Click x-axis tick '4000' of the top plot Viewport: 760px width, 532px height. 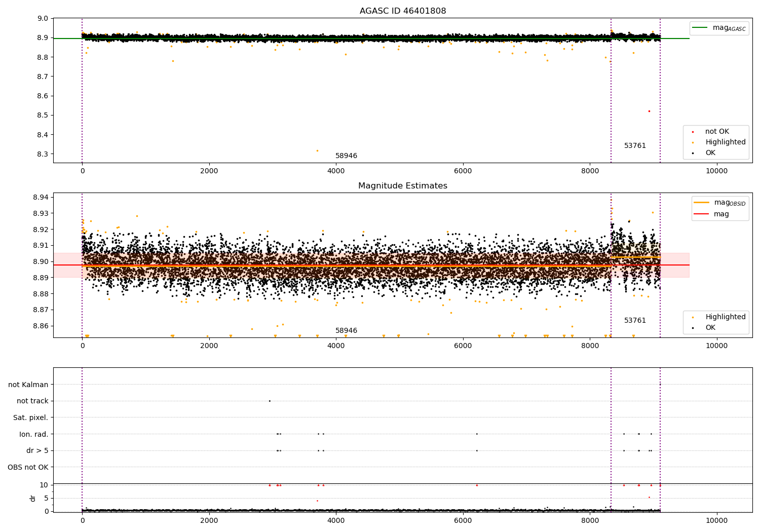point(336,171)
